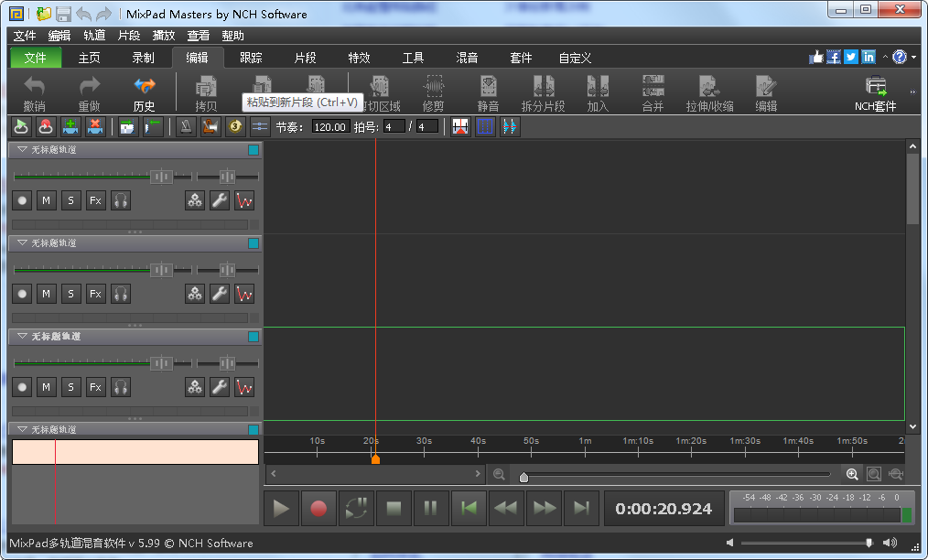Arm recording on the third track
Screen dimensions: 928x560
point(22,387)
